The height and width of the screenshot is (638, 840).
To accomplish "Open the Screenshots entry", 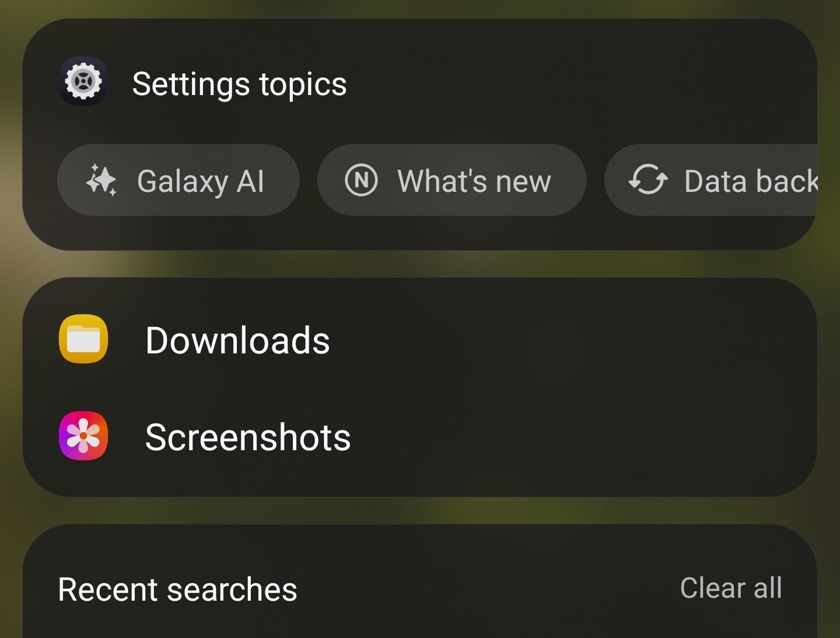I will point(408,436).
